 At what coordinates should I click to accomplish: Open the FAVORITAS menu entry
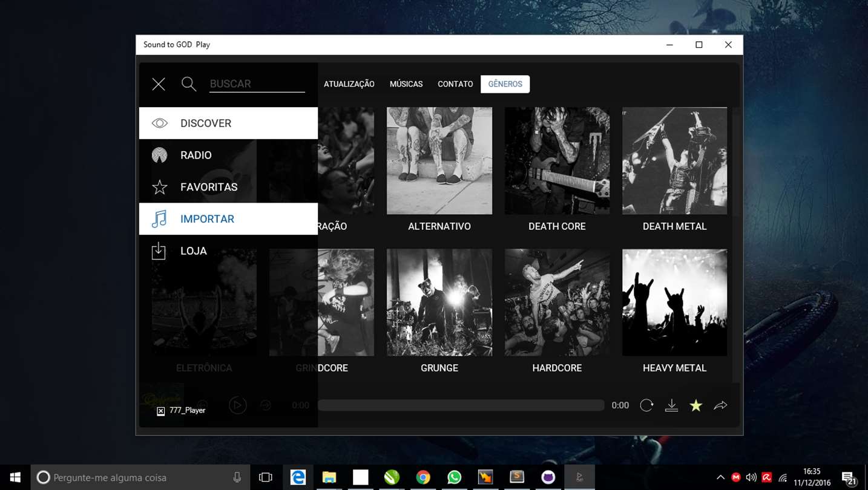228,187
